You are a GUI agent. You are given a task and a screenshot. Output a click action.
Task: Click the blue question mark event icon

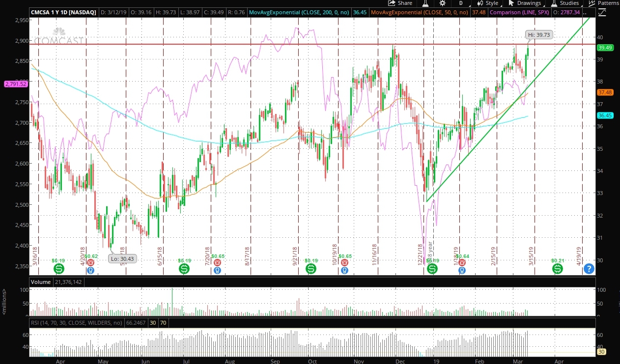pyautogui.click(x=589, y=269)
